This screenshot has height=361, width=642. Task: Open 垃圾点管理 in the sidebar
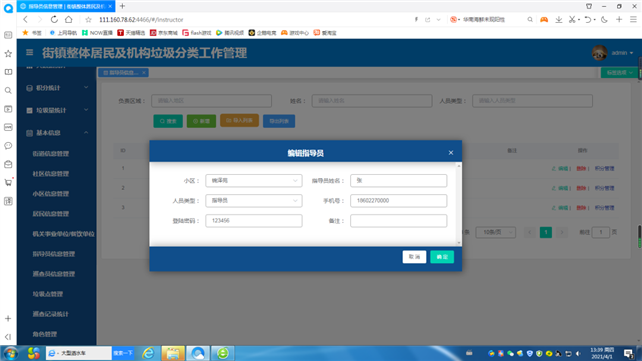[x=47, y=294]
